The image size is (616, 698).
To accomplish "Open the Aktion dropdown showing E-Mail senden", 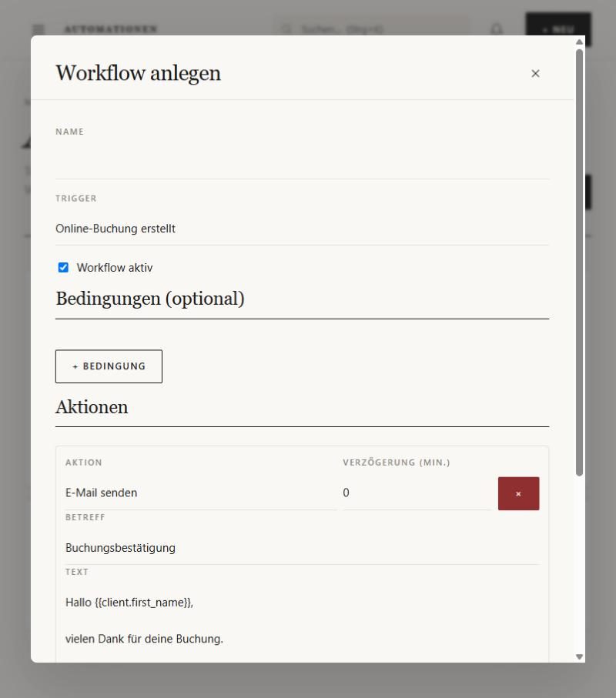I will (x=201, y=493).
